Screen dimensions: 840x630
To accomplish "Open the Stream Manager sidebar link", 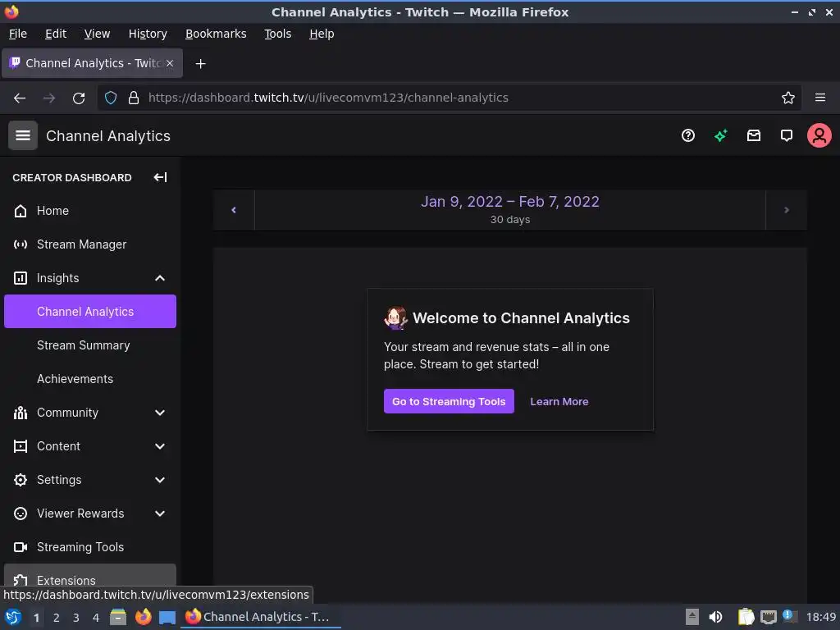I will pyautogui.click(x=90, y=244).
